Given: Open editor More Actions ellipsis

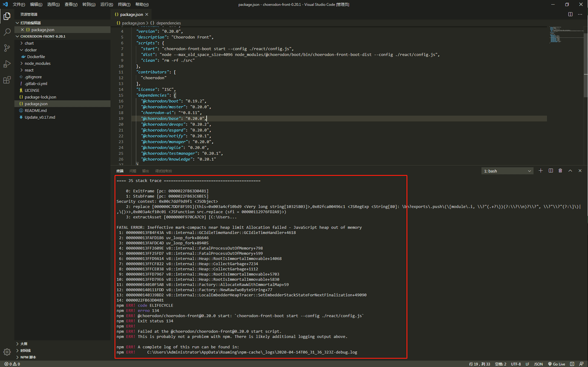Looking at the screenshot, I should tap(580, 14).
